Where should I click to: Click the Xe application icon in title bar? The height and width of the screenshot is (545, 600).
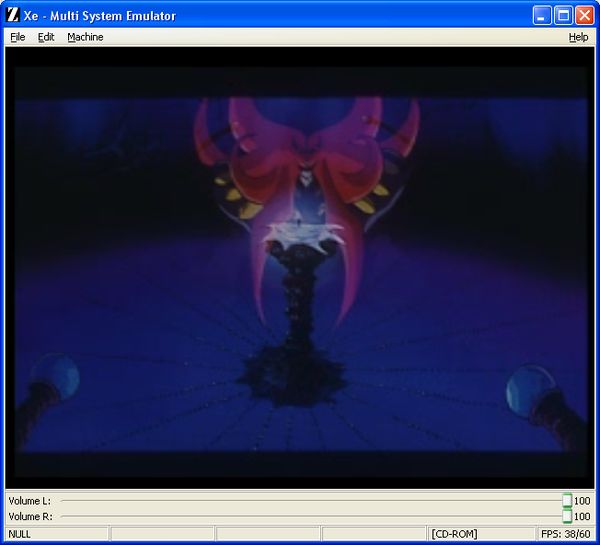(13, 15)
